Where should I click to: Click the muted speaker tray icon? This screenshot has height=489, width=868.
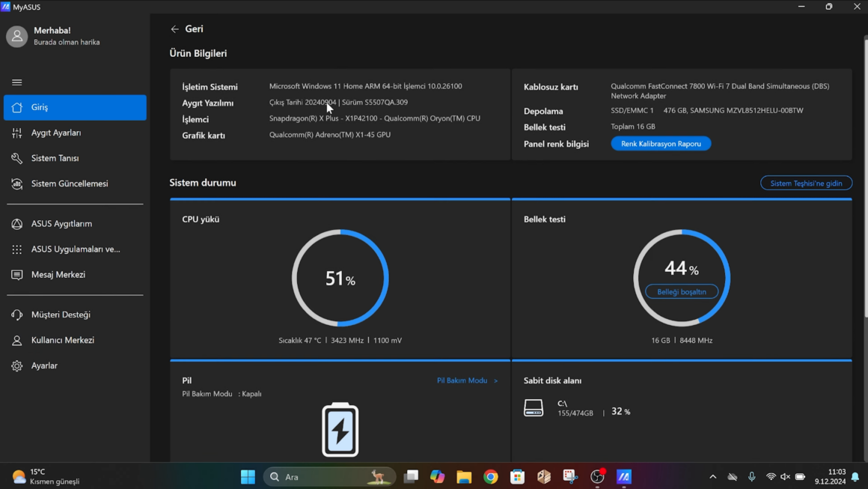(x=785, y=477)
